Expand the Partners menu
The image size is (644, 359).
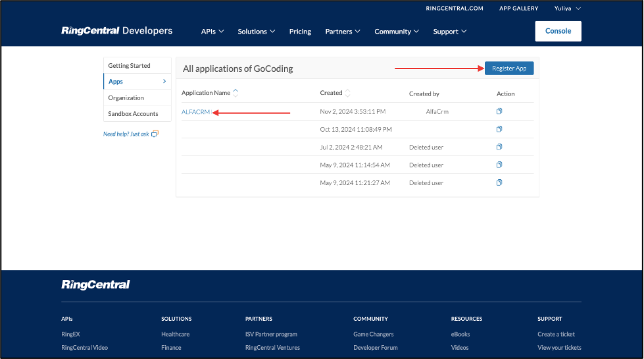(343, 32)
